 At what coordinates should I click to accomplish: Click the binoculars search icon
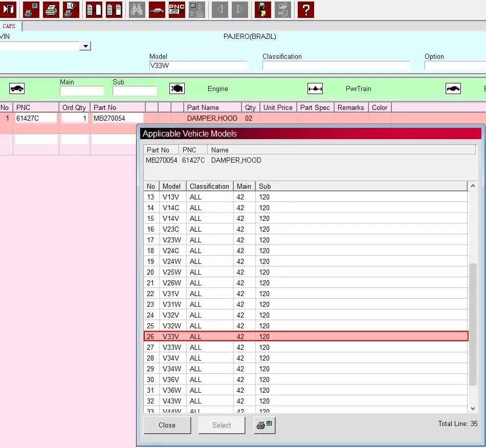pos(137,9)
